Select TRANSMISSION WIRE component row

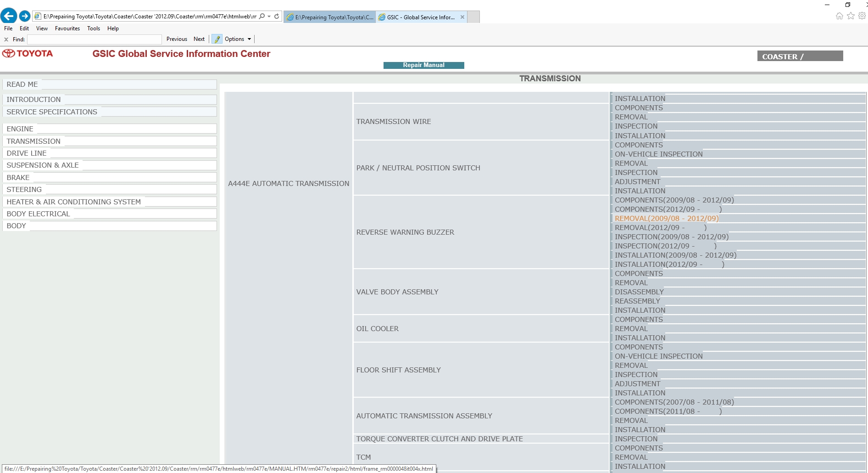[481, 122]
